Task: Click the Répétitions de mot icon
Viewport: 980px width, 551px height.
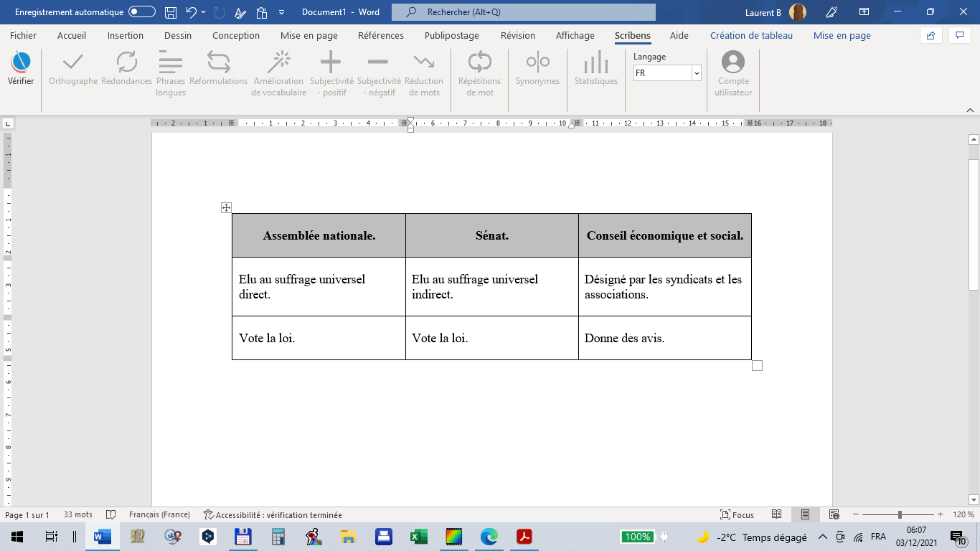Action: 479,62
